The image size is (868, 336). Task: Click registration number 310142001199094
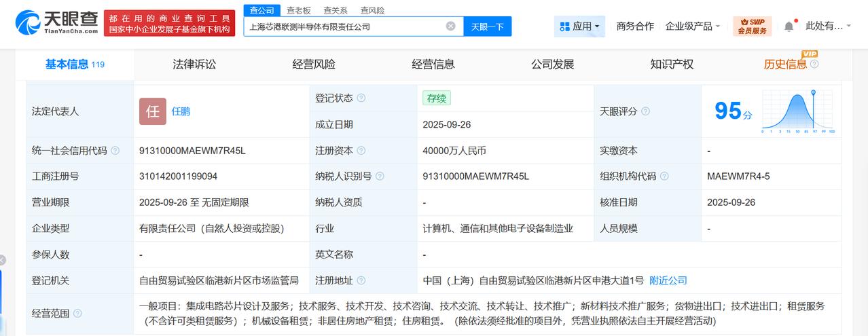tap(178, 176)
